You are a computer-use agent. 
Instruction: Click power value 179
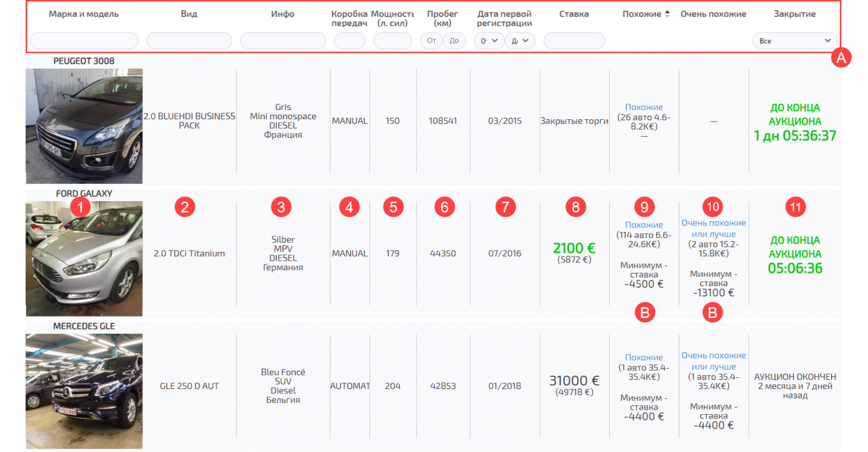click(393, 254)
